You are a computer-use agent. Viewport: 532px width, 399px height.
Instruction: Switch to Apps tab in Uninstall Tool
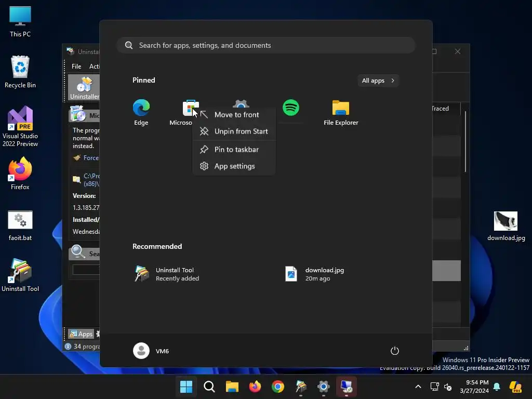point(81,334)
